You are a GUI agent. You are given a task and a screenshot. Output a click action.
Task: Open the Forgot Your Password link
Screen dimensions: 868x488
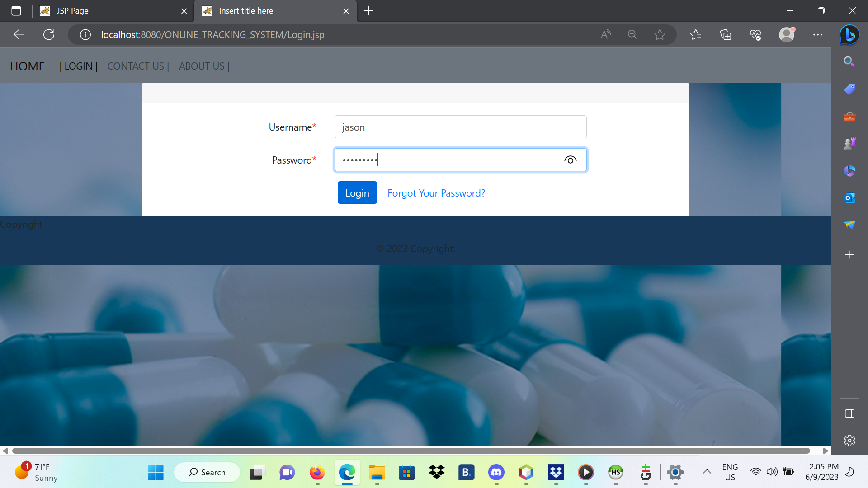click(x=436, y=193)
